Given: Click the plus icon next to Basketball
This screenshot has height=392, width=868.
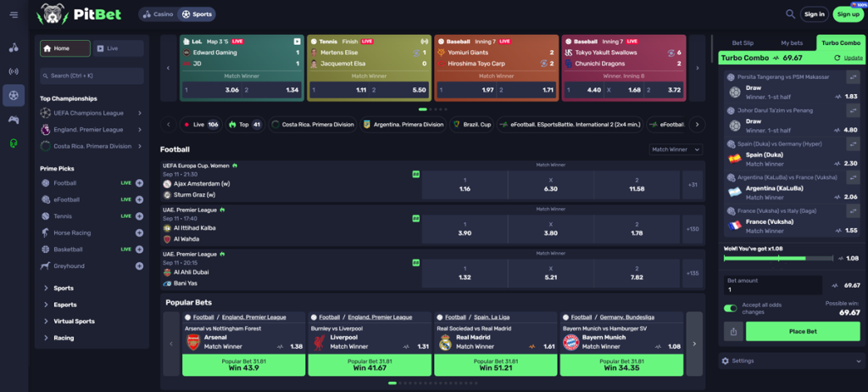Looking at the screenshot, I should click(140, 249).
